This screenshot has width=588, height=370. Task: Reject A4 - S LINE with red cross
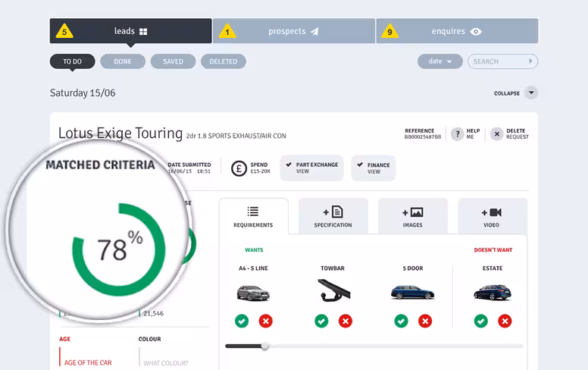click(x=265, y=321)
